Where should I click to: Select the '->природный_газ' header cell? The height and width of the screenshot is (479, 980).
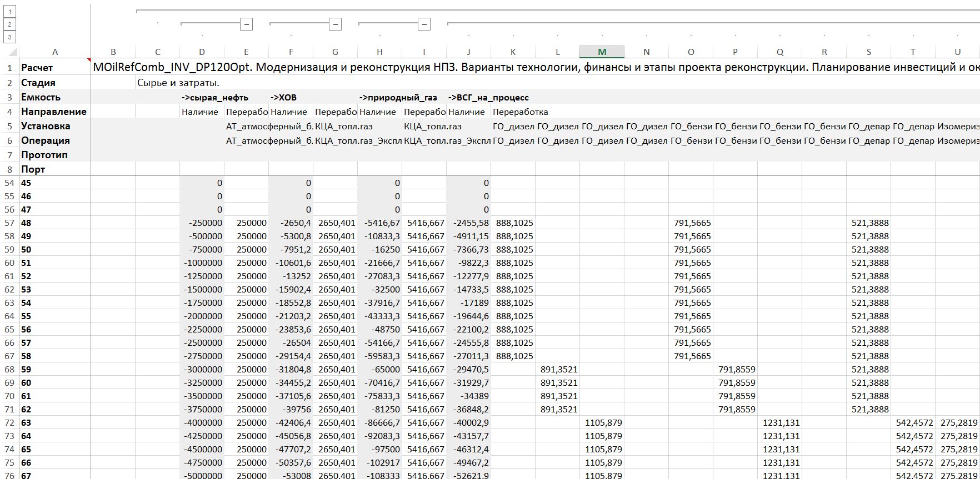(398, 97)
